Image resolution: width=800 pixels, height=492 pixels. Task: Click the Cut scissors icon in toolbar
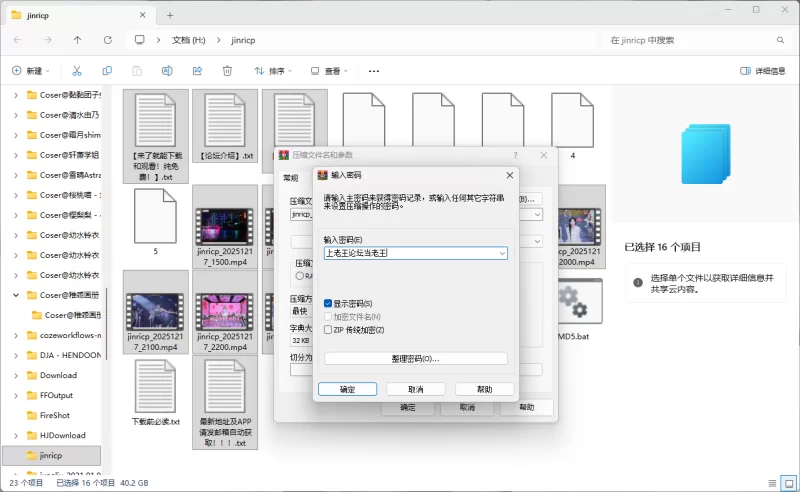coord(77,71)
